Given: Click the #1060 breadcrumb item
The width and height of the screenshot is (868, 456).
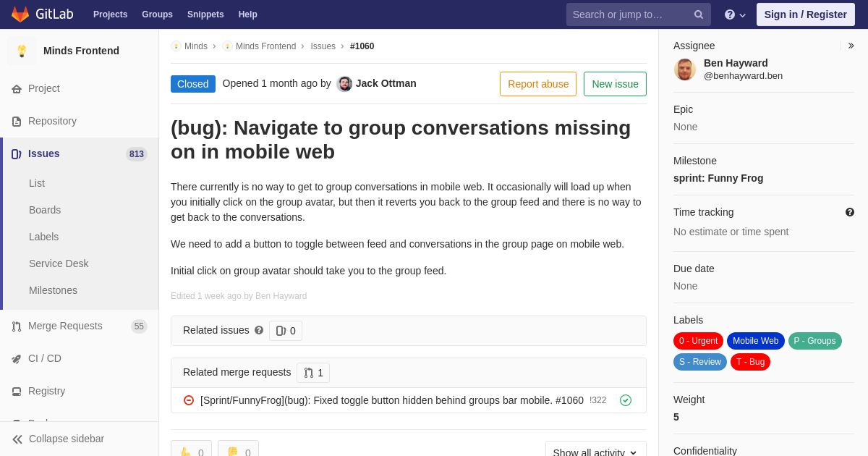Looking at the screenshot, I should pos(362,46).
